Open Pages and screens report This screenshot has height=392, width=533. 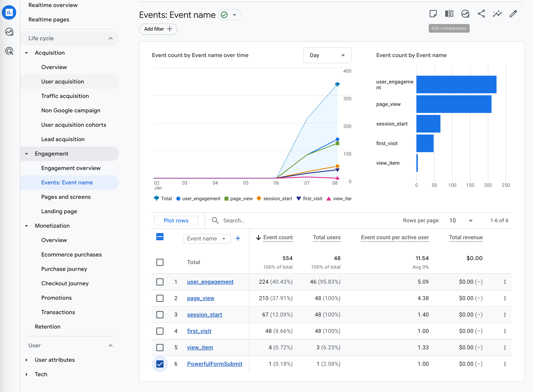pyautogui.click(x=66, y=197)
